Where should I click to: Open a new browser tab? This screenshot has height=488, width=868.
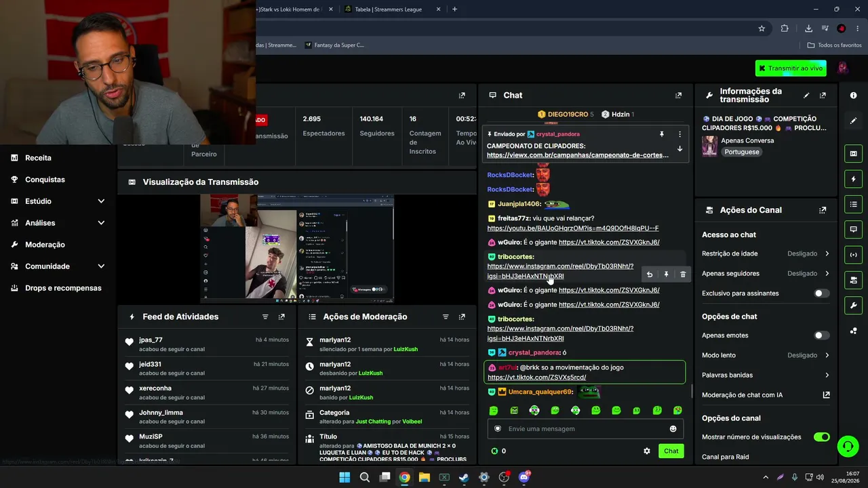click(x=454, y=9)
